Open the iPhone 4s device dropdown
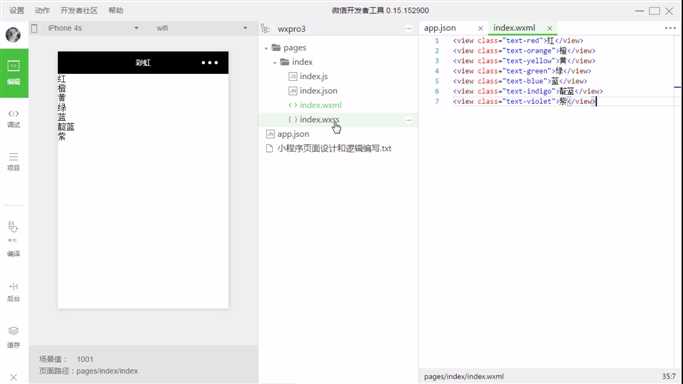The width and height of the screenshot is (683, 384). 93,28
